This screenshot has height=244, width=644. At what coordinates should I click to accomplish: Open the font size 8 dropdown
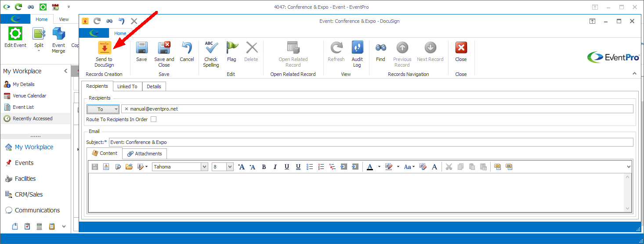point(230,167)
